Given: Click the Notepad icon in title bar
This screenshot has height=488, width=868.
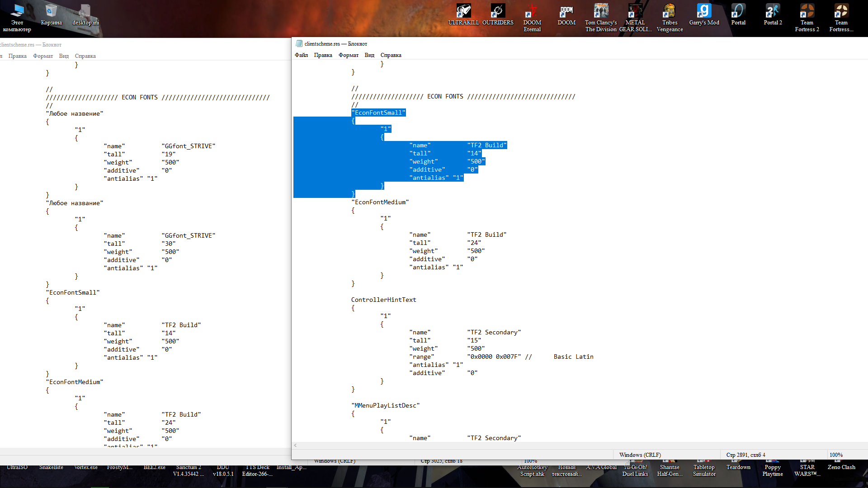Looking at the screenshot, I should pyautogui.click(x=299, y=43).
